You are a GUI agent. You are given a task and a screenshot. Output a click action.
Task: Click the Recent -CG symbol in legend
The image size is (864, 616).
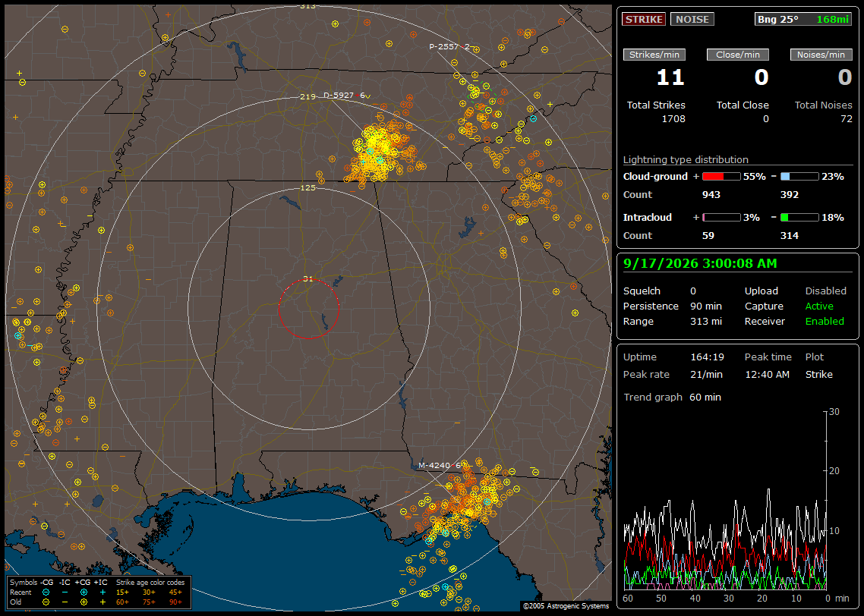pos(46,592)
